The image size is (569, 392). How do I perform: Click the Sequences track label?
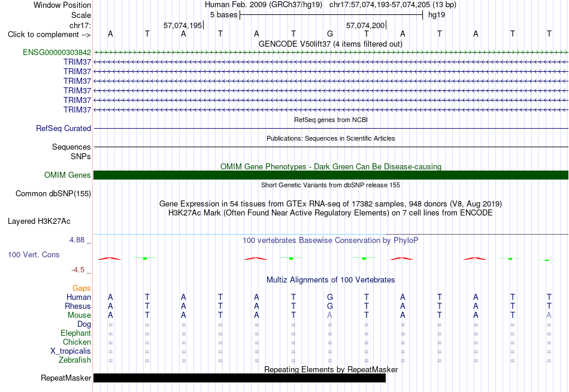pyautogui.click(x=71, y=147)
